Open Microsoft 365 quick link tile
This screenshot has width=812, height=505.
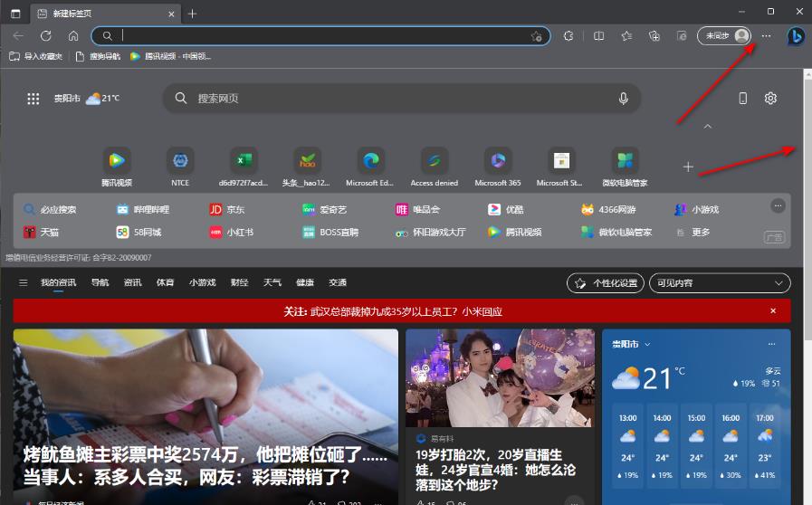(498, 167)
